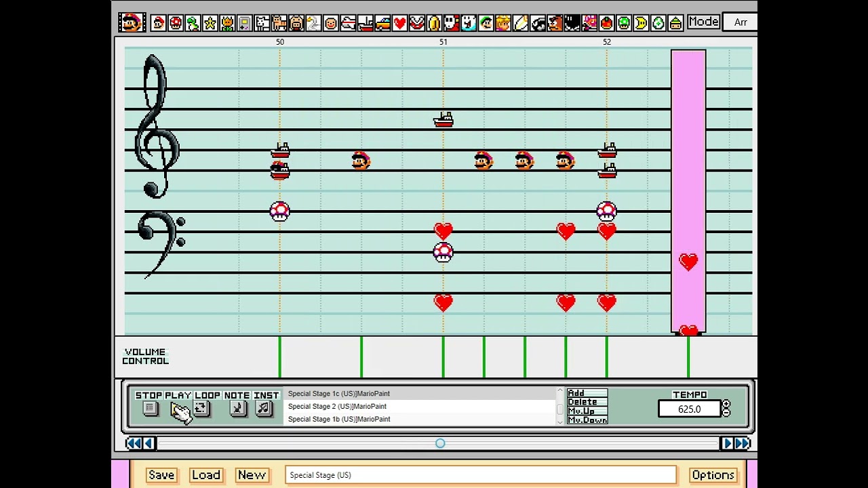Click the song name field Special Stage (US)
This screenshot has height=488, width=868.
click(x=481, y=475)
